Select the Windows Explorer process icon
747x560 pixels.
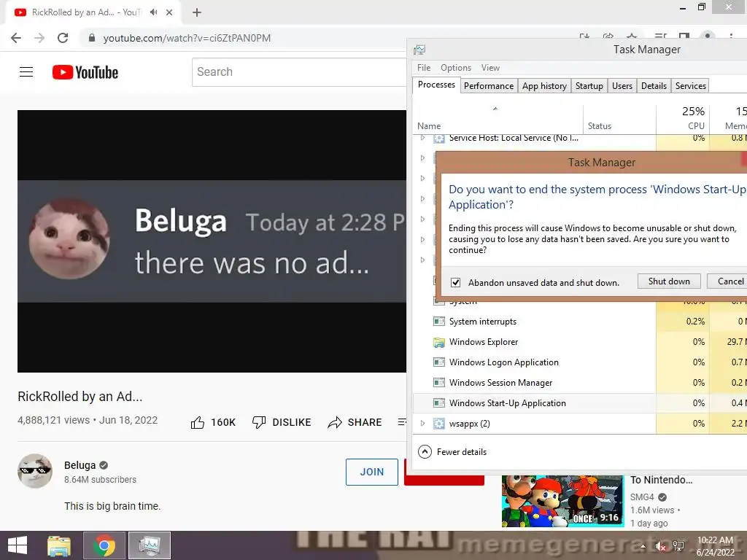438,342
